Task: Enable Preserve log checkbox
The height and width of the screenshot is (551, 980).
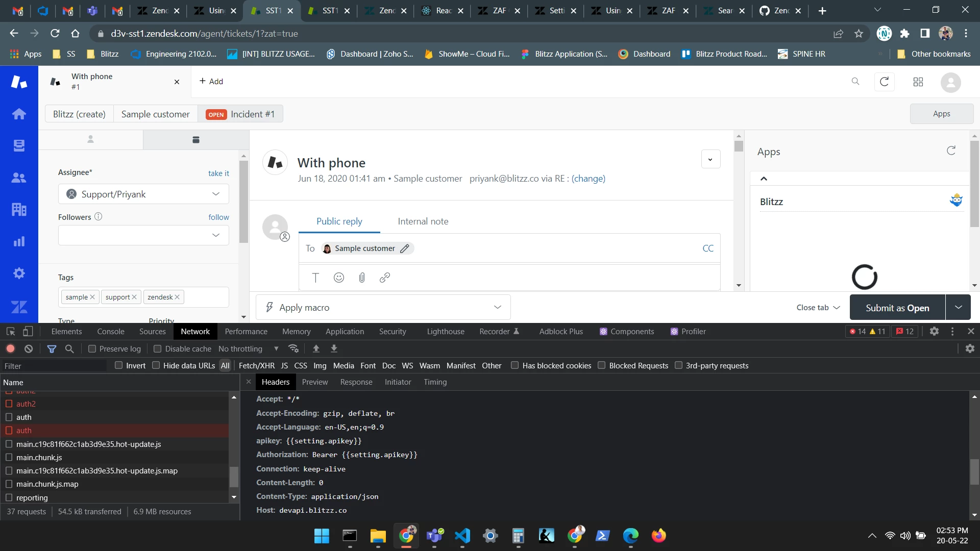Action: point(92,349)
